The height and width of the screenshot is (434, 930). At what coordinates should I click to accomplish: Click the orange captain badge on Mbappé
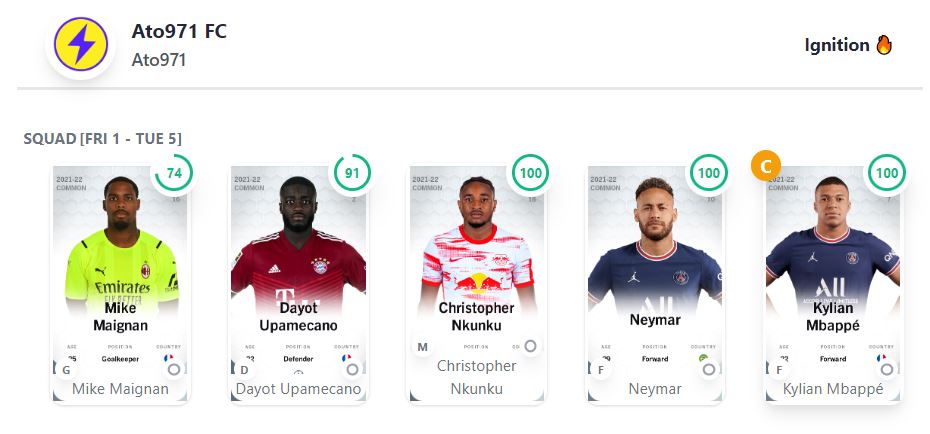click(x=766, y=166)
